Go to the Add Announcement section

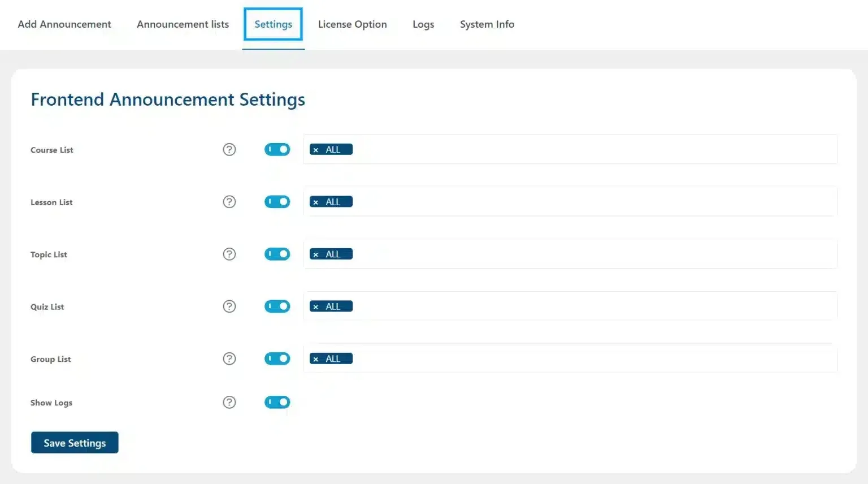(x=64, y=24)
